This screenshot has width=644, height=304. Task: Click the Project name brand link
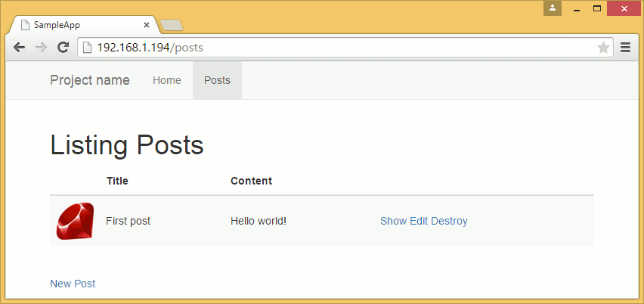pos(90,80)
